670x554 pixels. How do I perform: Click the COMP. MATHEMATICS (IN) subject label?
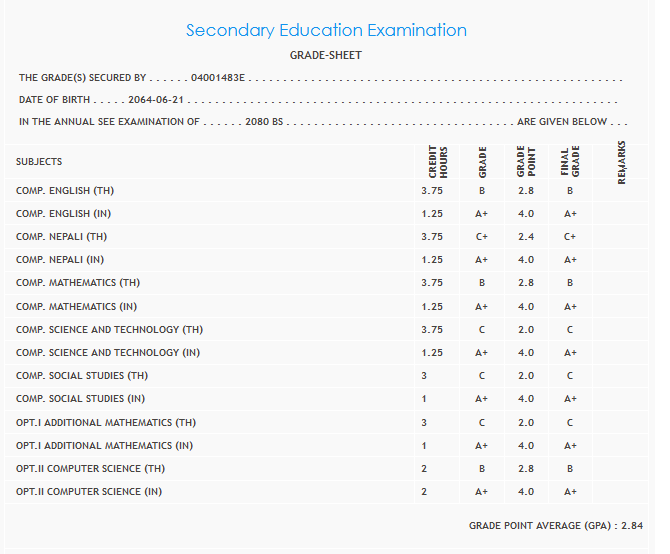tap(77, 306)
